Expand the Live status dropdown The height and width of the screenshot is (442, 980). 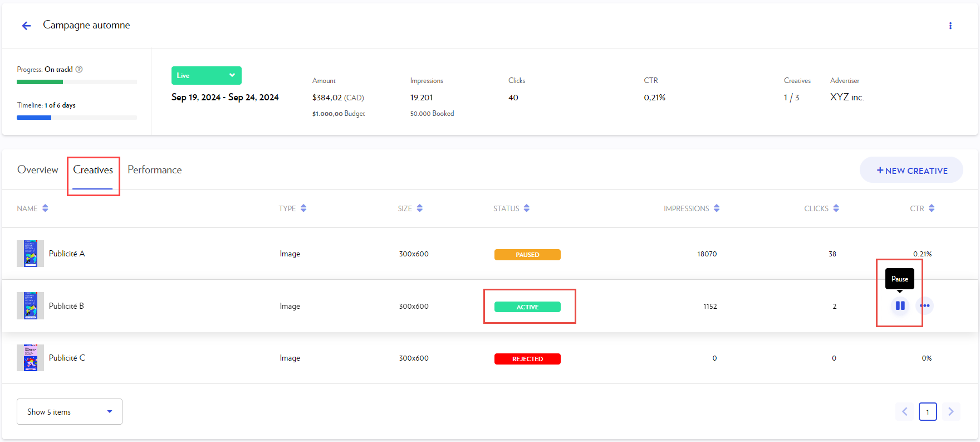click(232, 75)
